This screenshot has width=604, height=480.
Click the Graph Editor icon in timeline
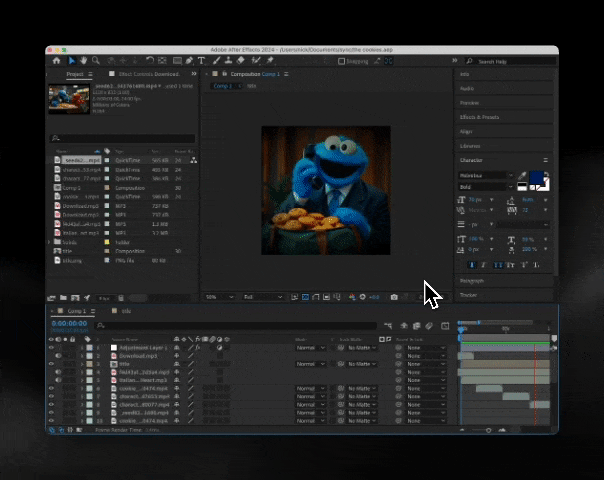(x=445, y=326)
